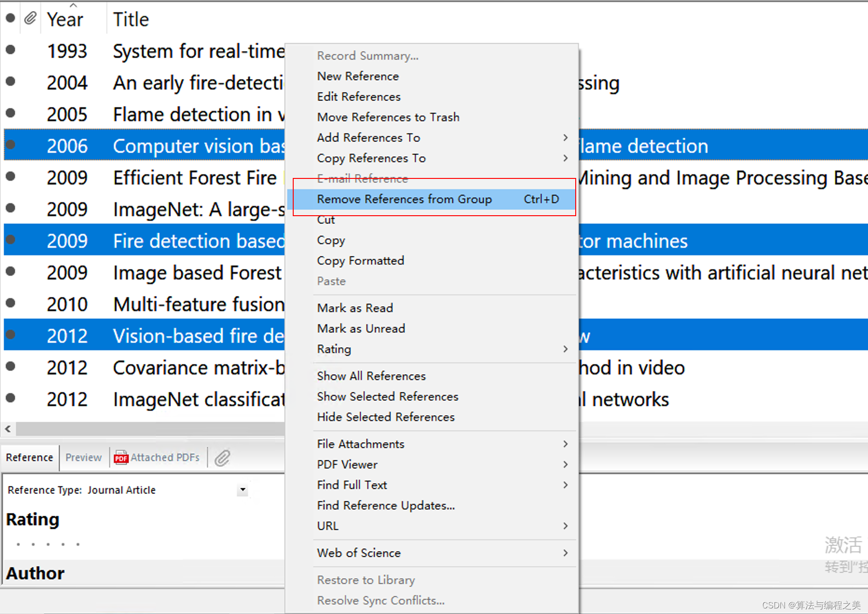The height and width of the screenshot is (614, 868).
Task: Toggle read dot for the 1993 reference
Action: click(10, 50)
